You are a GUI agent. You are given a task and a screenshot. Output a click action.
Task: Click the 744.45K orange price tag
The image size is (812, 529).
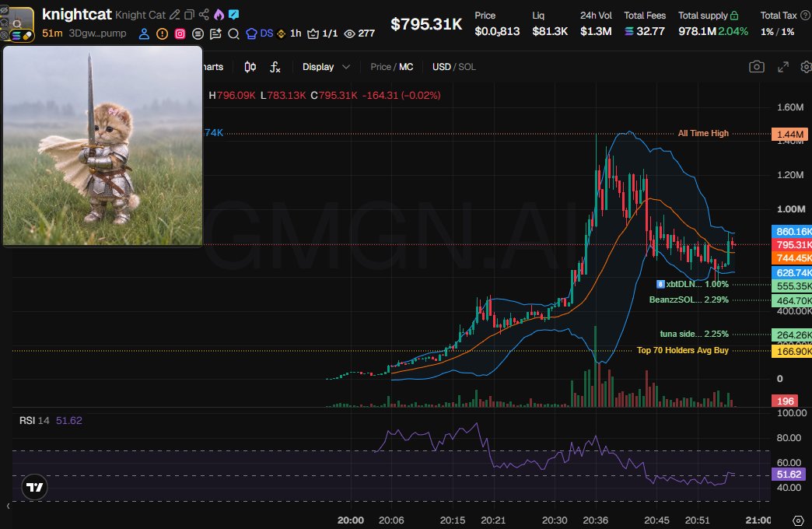[x=793, y=257]
